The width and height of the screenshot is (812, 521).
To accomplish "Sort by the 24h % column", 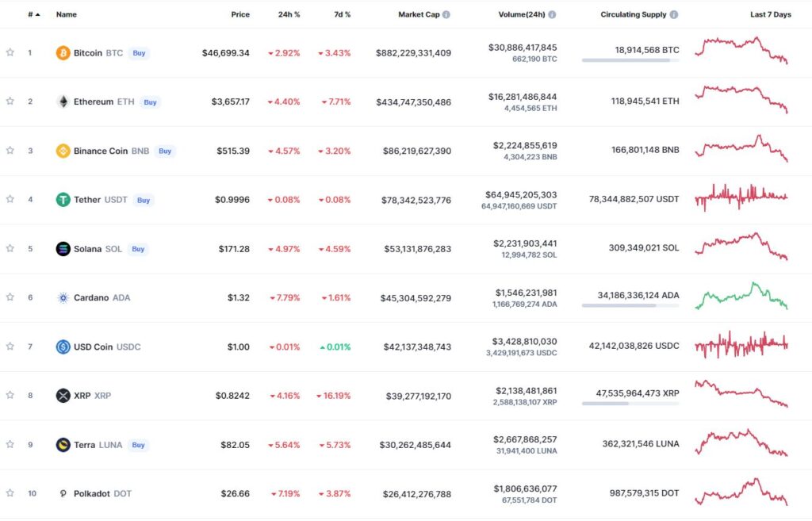I will pos(289,14).
